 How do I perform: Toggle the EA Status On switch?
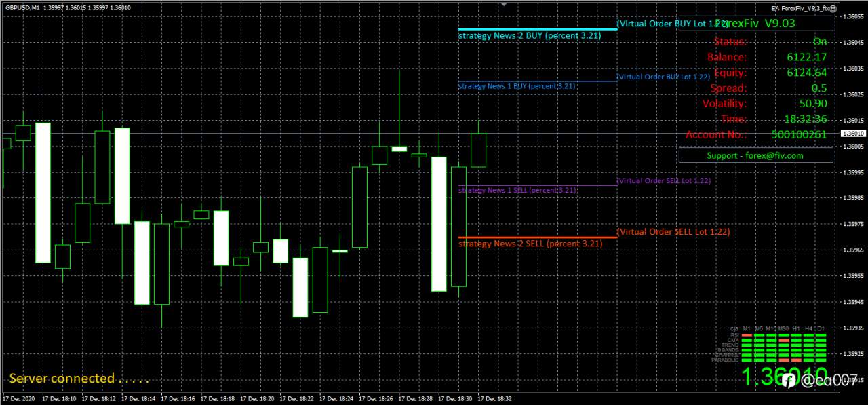pyautogui.click(x=819, y=41)
